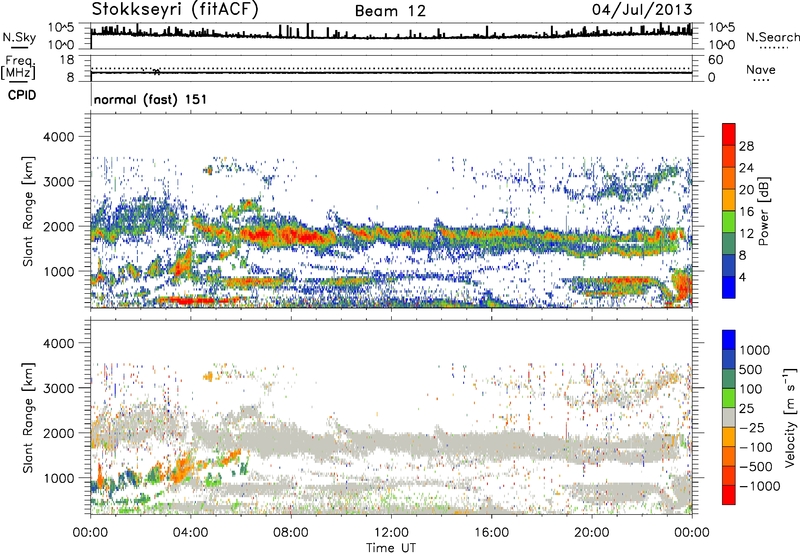The image size is (800, 554).
Task: Click the '1000' range tick on the velocity panel
Action: (58, 478)
